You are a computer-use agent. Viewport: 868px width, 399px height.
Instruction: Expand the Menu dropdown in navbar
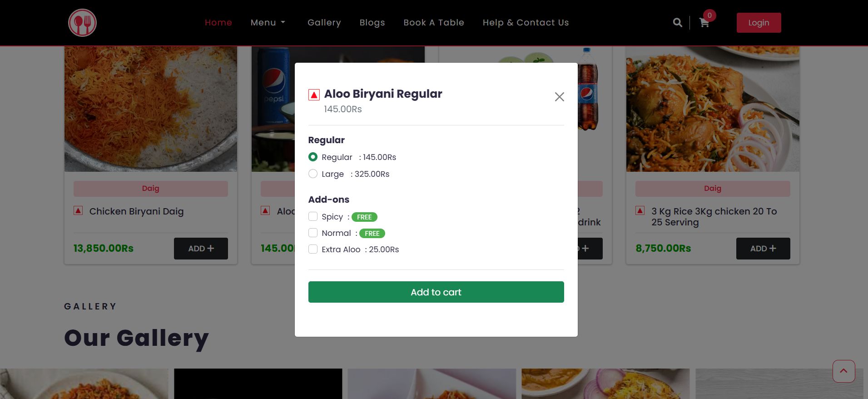click(x=268, y=23)
